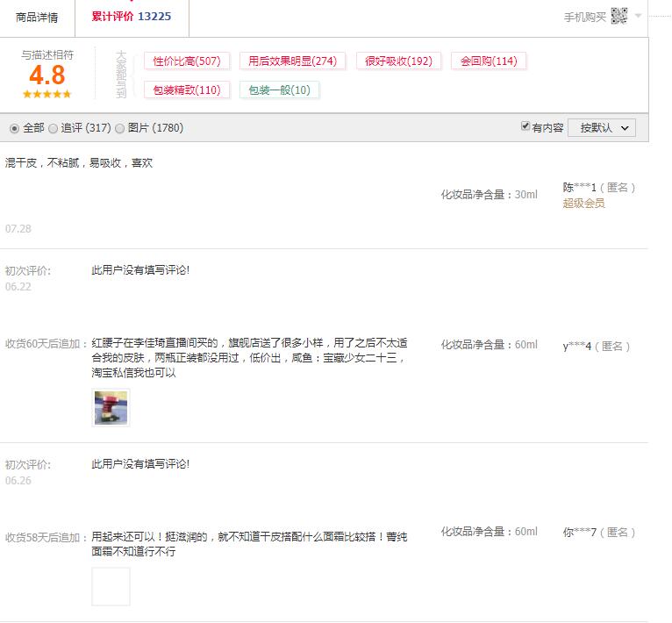Click the mobile purchase QR code icon
This screenshot has height=623, width=672.
pyautogui.click(x=619, y=16)
